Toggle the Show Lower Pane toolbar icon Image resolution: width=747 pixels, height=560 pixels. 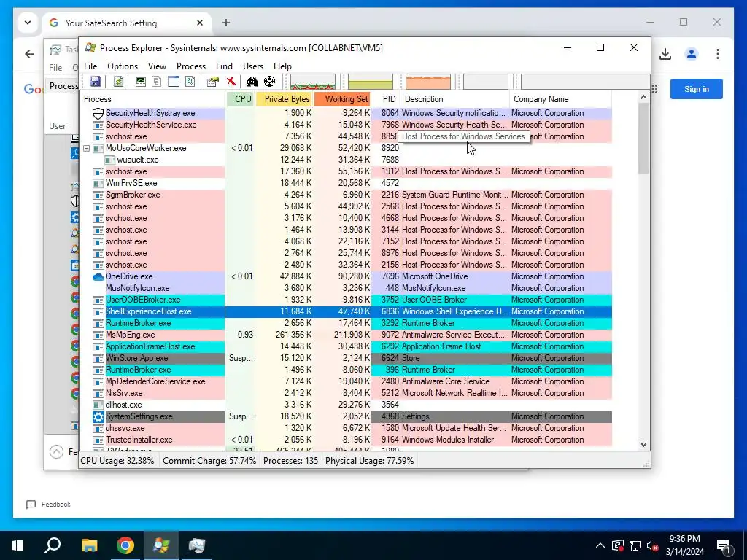174,82
